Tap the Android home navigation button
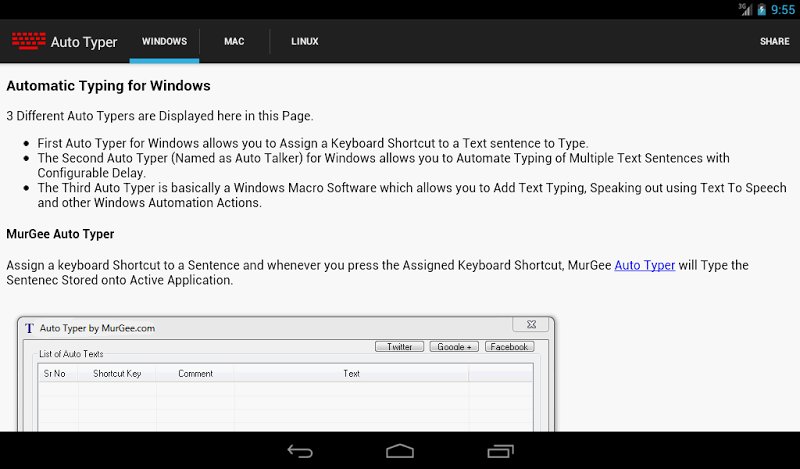 [x=400, y=451]
